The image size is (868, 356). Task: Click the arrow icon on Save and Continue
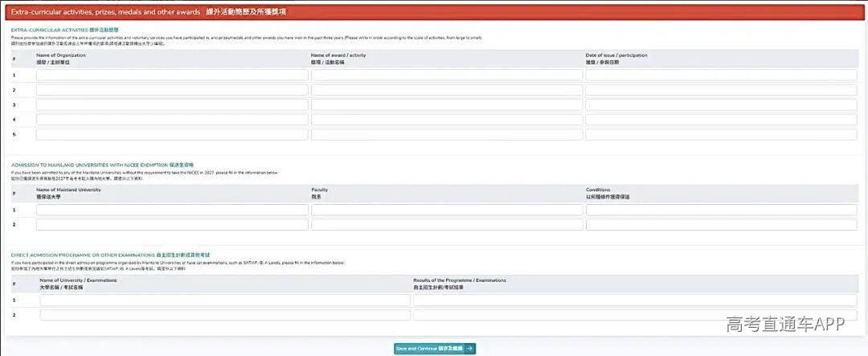coord(469,349)
